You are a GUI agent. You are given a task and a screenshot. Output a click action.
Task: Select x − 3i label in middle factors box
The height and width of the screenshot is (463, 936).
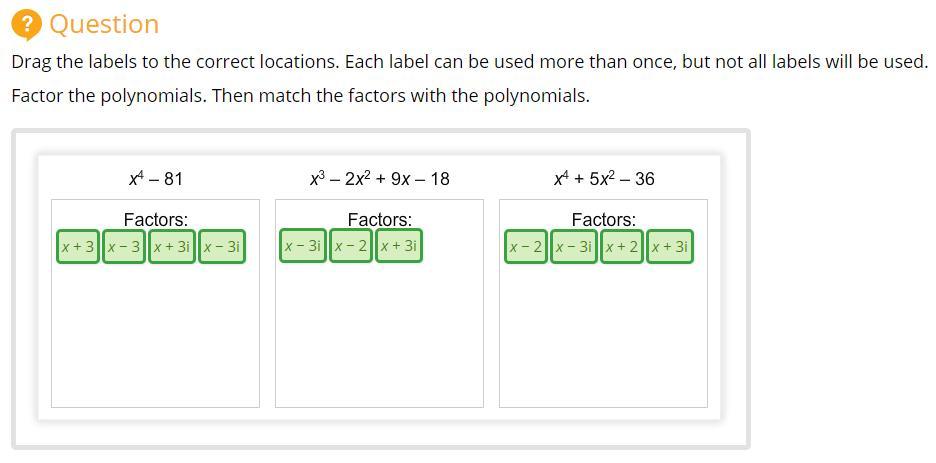click(303, 245)
